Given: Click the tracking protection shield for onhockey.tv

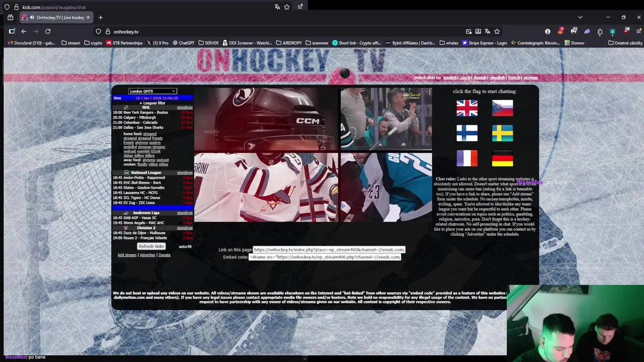Looking at the screenshot, I should pos(99,31).
